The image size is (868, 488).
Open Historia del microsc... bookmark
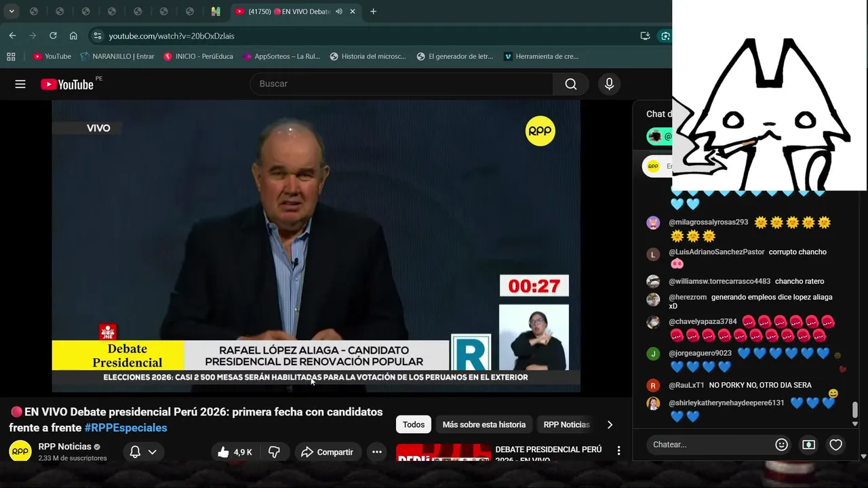click(368, 56)
